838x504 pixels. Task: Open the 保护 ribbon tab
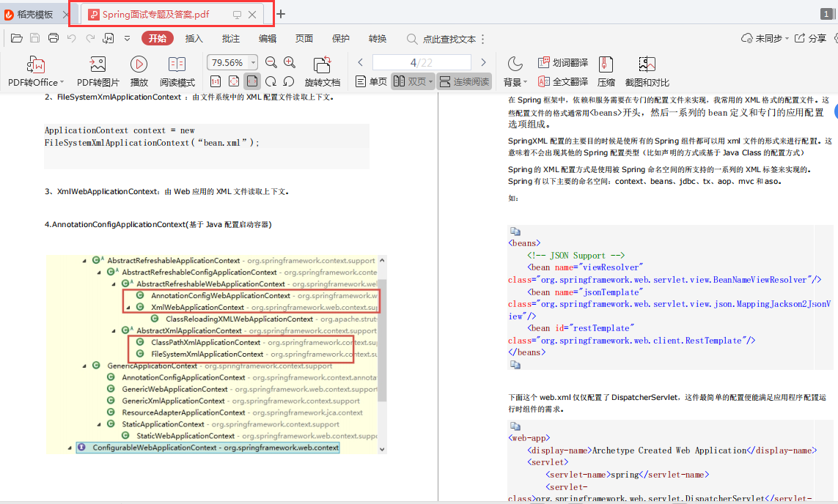[x=341, y=38]
